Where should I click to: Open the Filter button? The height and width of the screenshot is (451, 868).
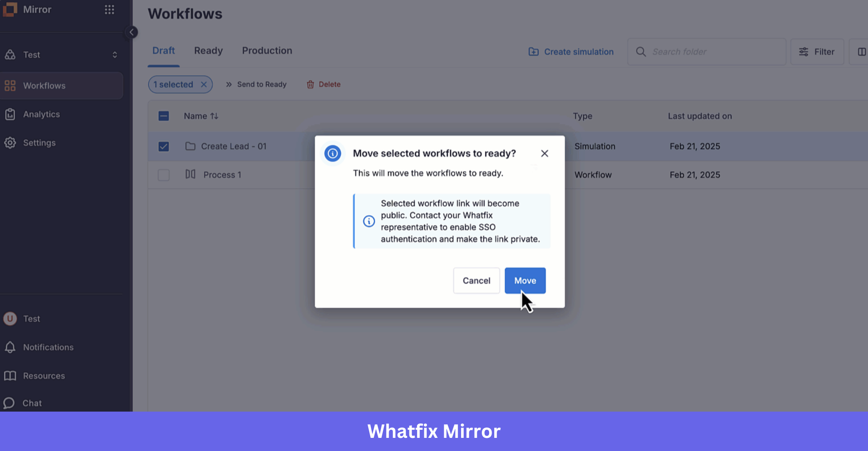pos(817,52)
